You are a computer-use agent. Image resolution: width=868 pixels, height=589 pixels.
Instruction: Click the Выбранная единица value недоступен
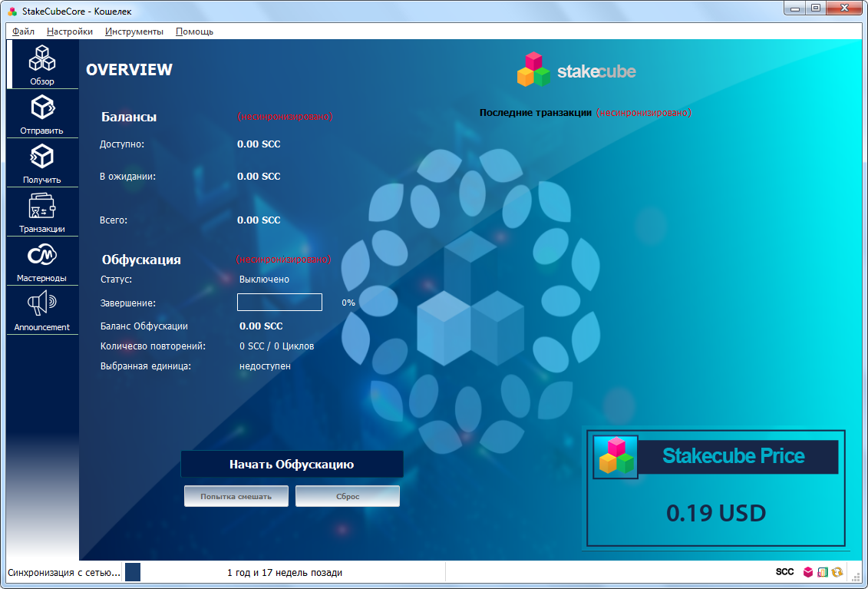(x=265, y=366)
